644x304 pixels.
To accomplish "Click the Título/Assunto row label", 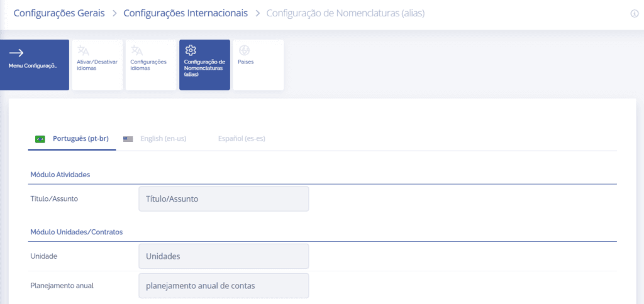I will pos(54,198).
